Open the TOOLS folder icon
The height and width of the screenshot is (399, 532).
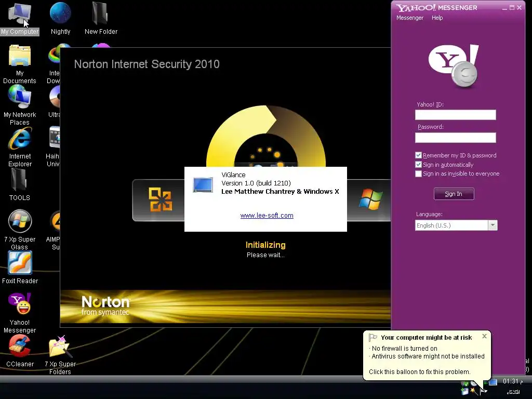pos(20,185)
